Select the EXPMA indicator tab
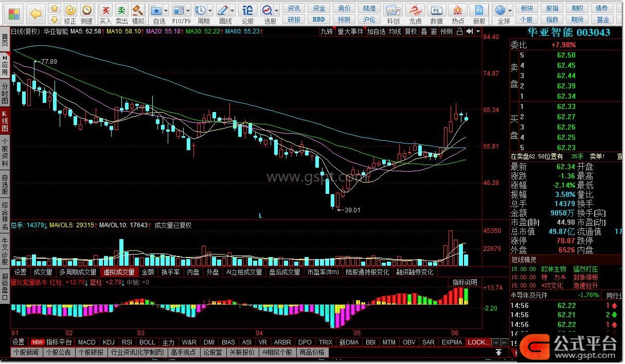This screenshot has height=364, width=625. tap(452, 342)
